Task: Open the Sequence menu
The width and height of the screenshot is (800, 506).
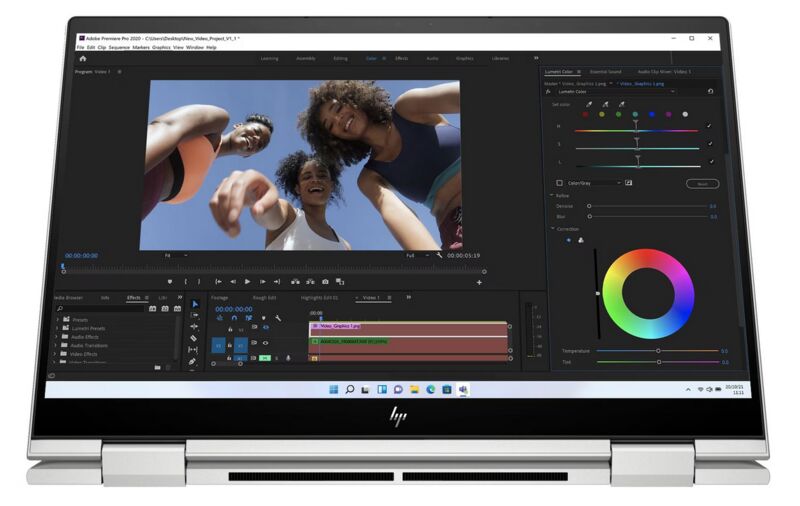Action: [119, 47]
